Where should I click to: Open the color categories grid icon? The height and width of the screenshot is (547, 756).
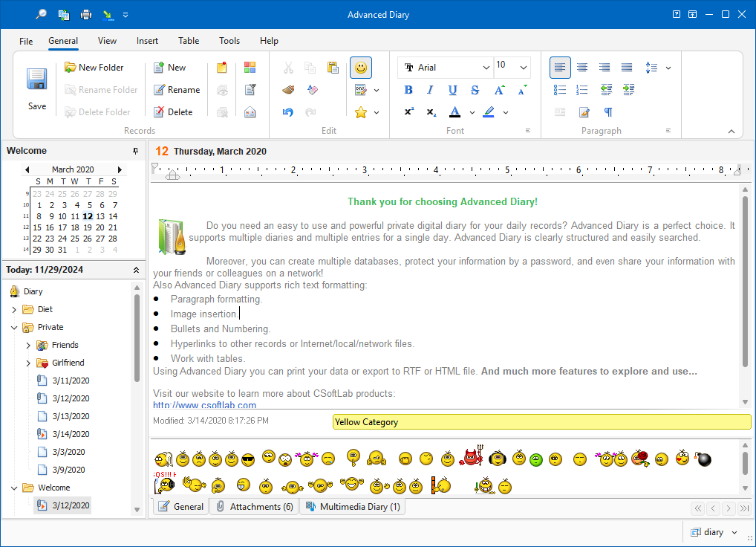(250, 68)
